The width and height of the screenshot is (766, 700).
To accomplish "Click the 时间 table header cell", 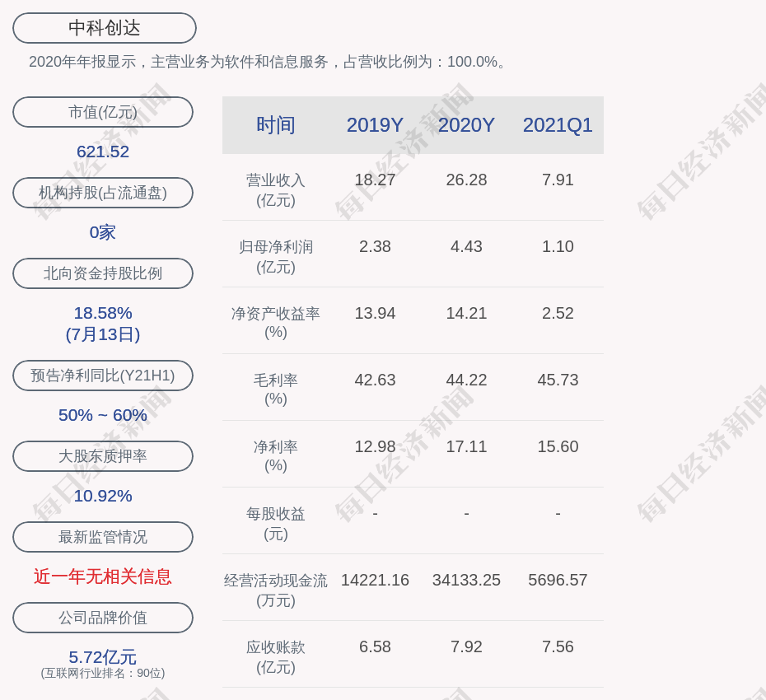I will [x=276, y=125].
